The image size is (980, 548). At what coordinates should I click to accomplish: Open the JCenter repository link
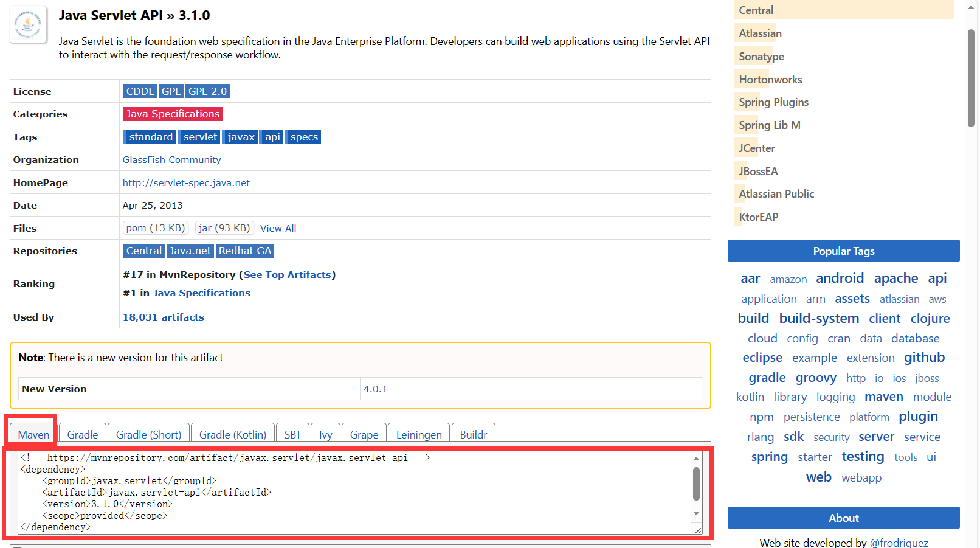click(x=757, y=148)
